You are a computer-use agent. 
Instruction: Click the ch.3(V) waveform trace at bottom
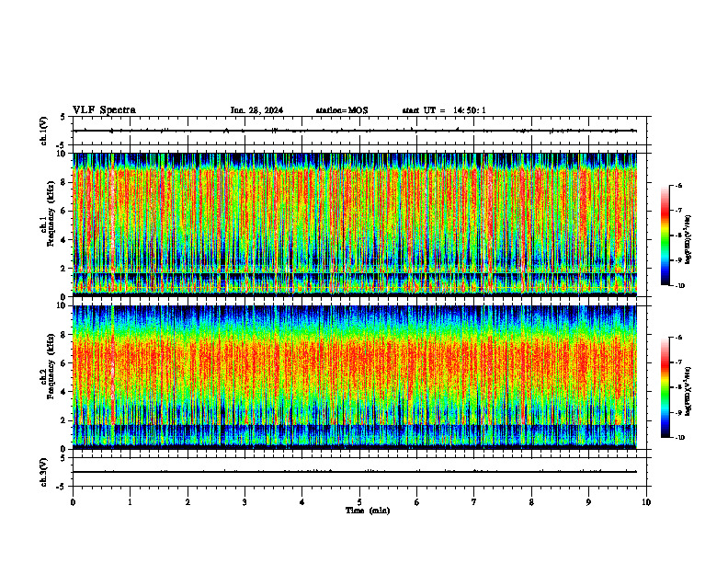coord(355,472)
